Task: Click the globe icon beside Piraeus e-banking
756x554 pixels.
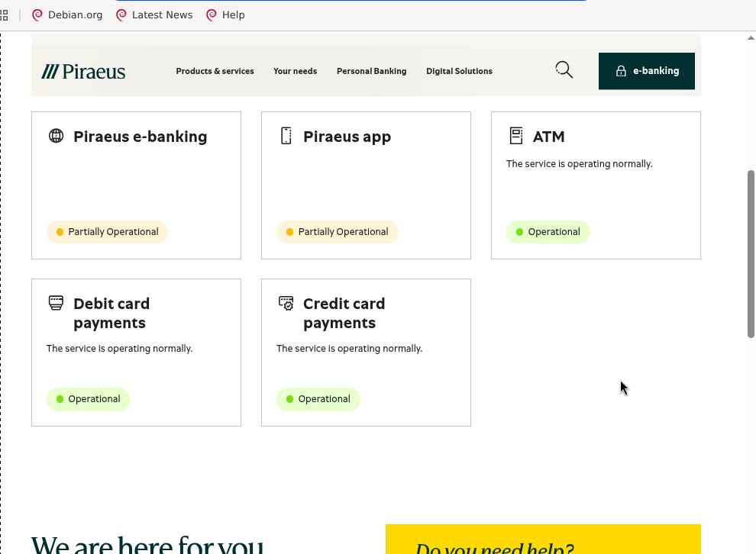Action: pos(56,136)
